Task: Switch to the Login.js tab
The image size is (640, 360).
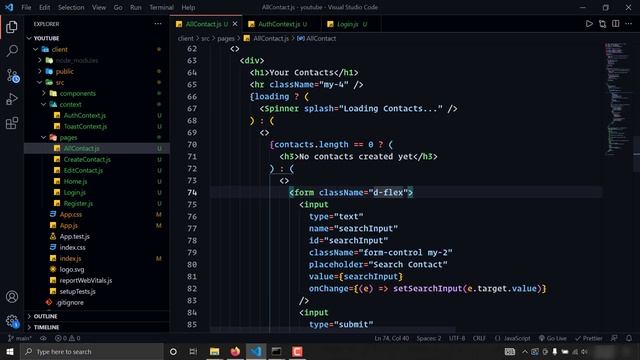Action: [351, 24]
